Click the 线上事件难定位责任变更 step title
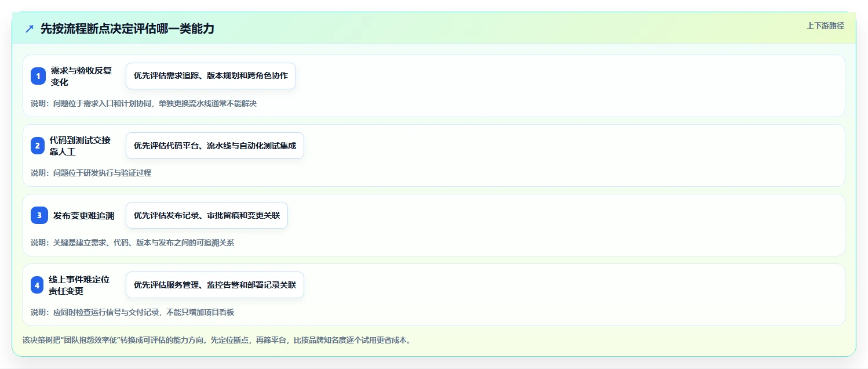 coord(79,285)
